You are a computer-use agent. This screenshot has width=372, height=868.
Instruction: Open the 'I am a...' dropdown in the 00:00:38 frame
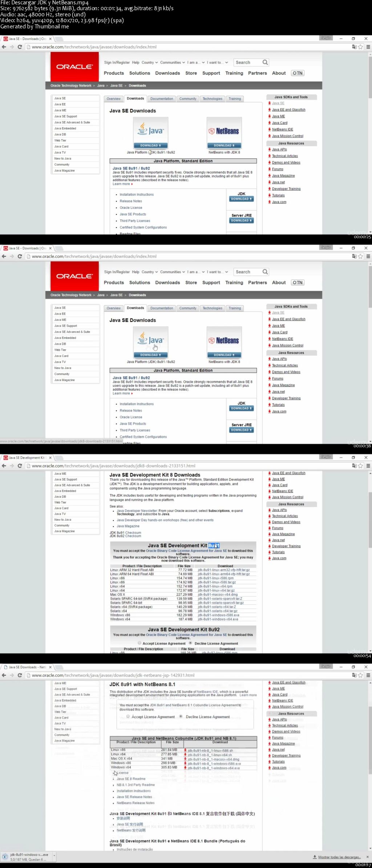click(196, 272)
